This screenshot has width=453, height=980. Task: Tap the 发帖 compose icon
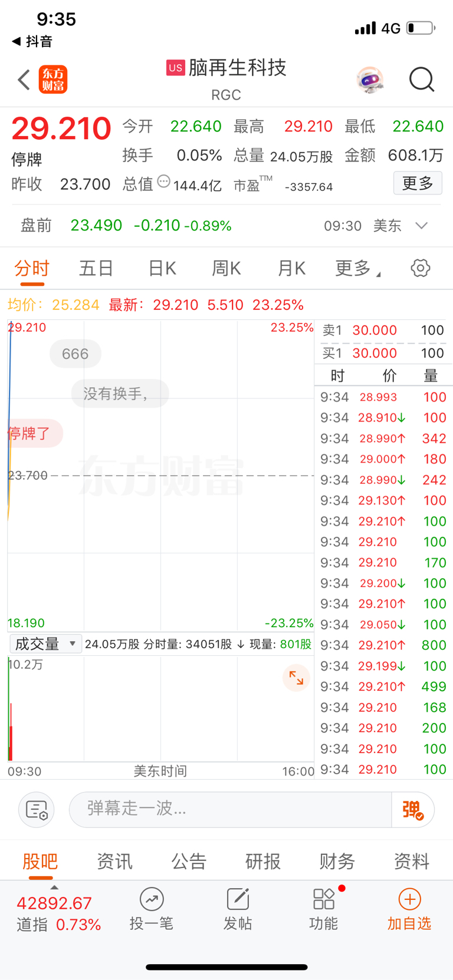(x=238, y=909)
